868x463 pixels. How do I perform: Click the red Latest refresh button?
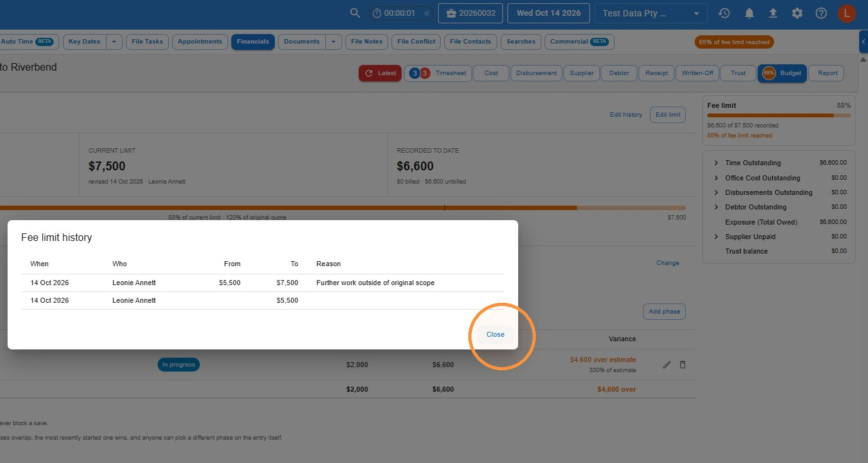tap(380, 73)
